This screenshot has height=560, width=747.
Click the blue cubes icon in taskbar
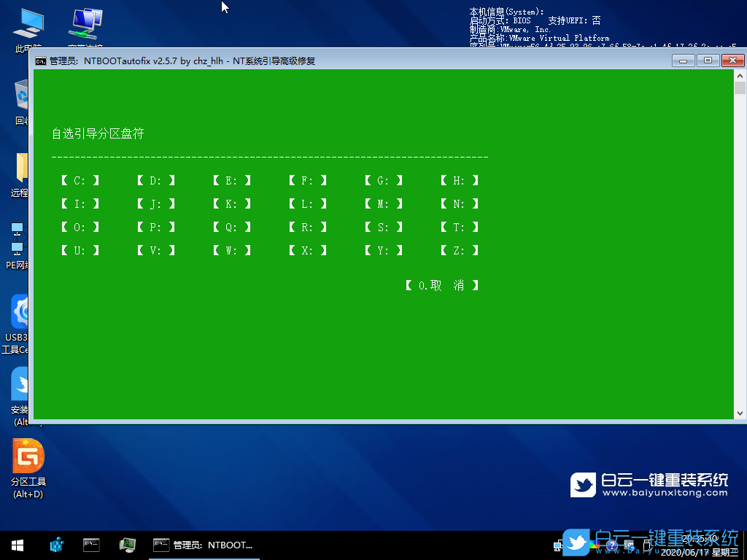coord(56,545)
